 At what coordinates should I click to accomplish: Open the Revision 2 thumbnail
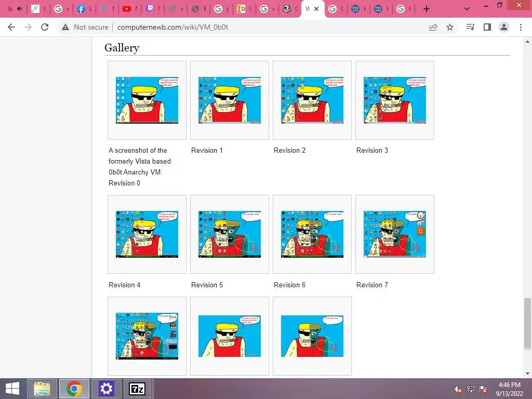pyautogui.click(x=312, y=100)
